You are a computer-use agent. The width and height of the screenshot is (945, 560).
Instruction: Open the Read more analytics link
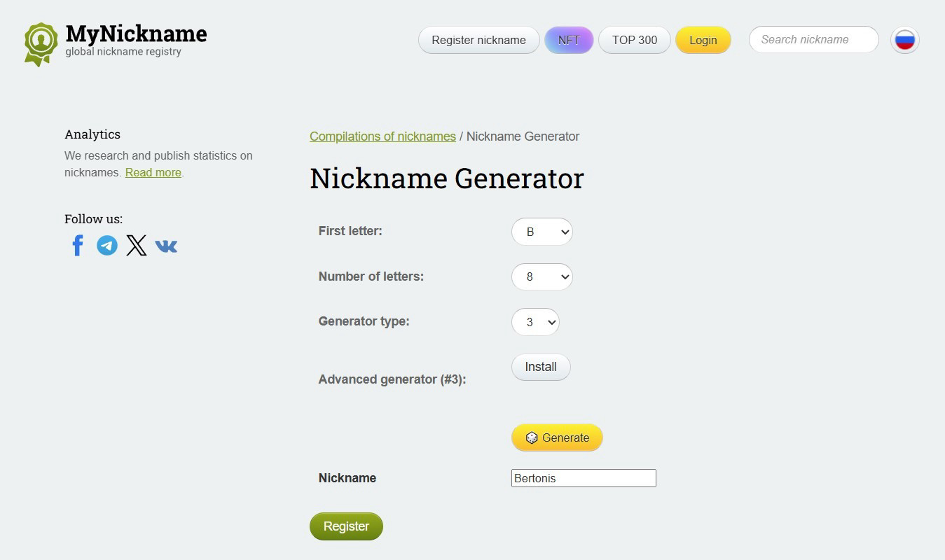153,172
